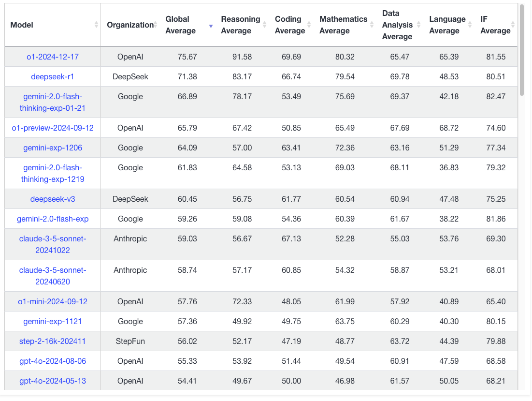Click the vertical table scrollbar thumb
The image size is (532, 401).
click(522, 50)
